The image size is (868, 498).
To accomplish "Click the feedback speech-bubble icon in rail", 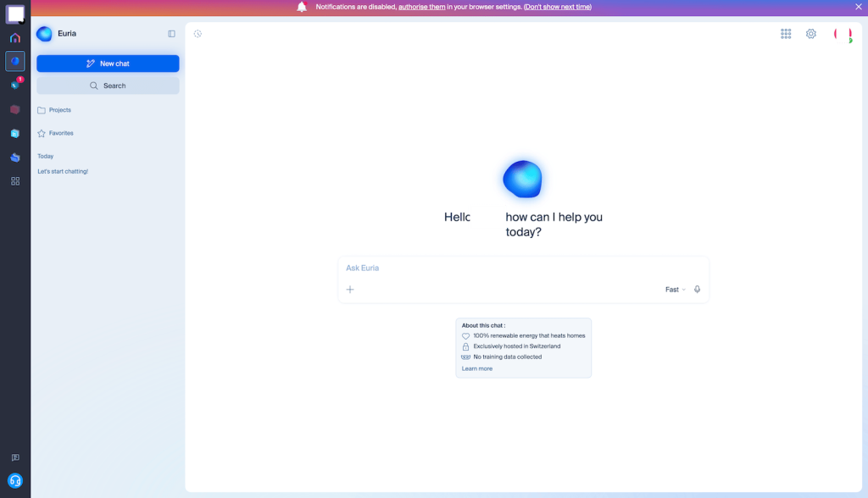I will (x=15, y=457).
